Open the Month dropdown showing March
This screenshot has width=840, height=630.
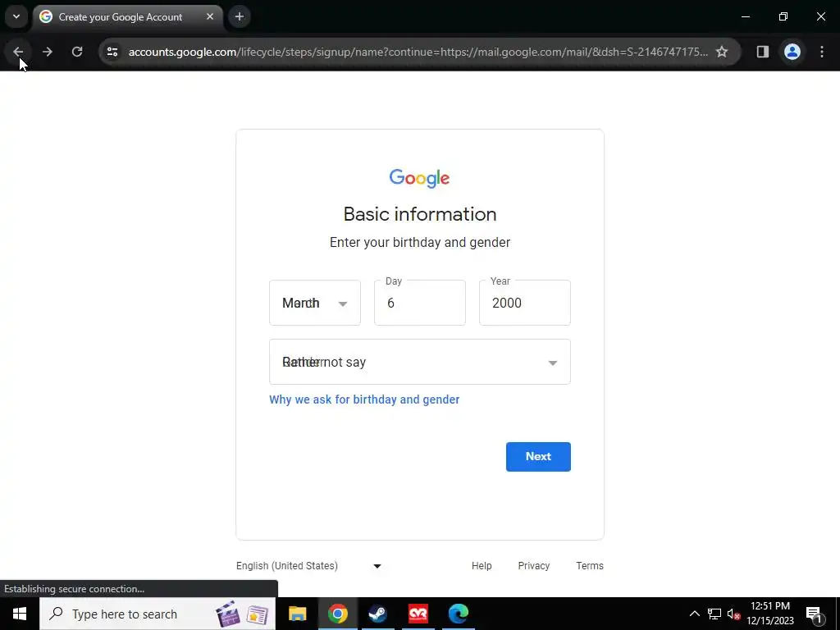[x=315, y=303]
